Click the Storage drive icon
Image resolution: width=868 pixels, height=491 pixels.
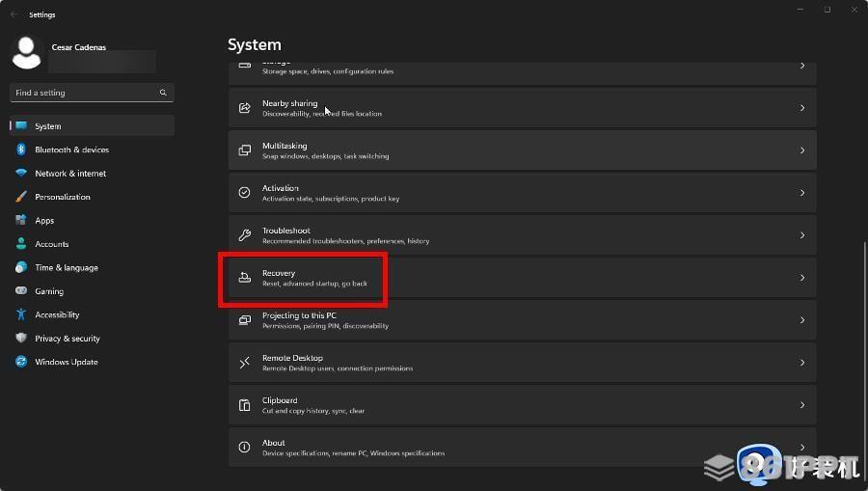point(245,66)
